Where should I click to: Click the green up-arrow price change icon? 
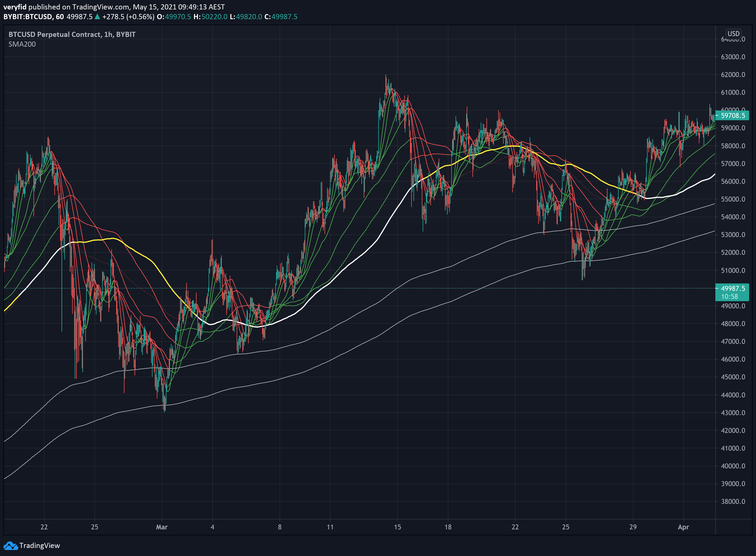coord(97,17)
